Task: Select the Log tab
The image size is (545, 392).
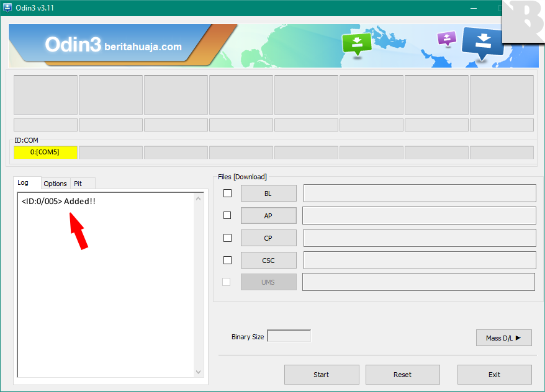Action: [23, 183]
